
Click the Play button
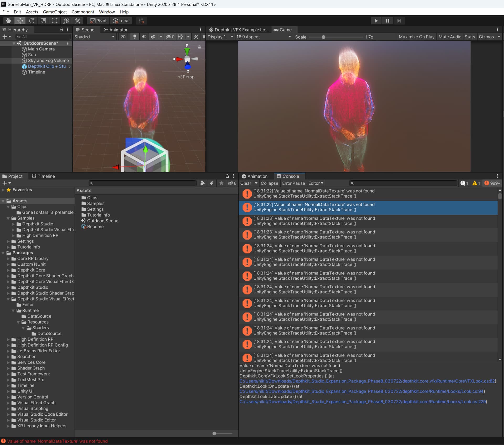376,21
